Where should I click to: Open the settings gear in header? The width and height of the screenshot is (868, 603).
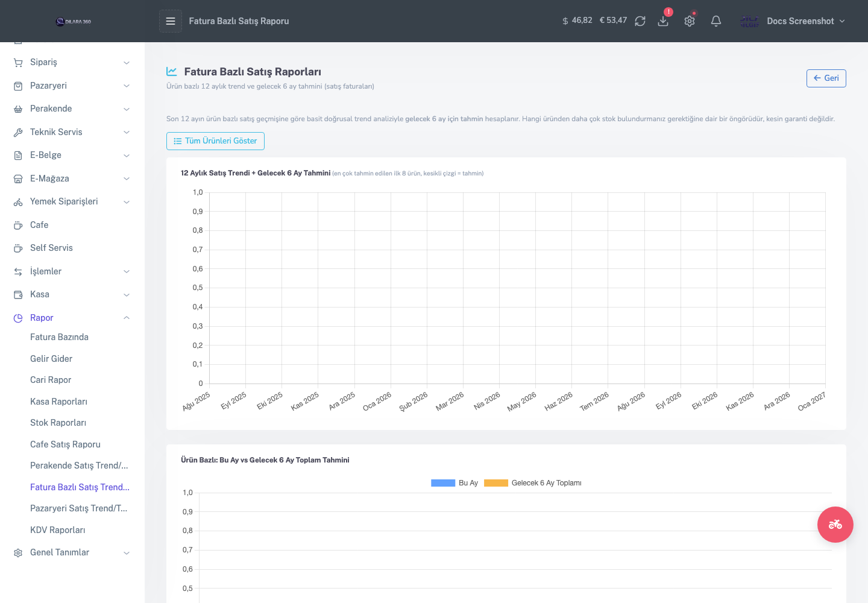pos(690,21)
